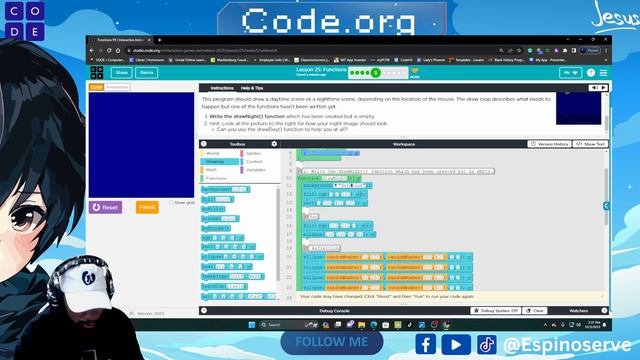Open the MIT App Inventor bookmark

coord(350,60)
